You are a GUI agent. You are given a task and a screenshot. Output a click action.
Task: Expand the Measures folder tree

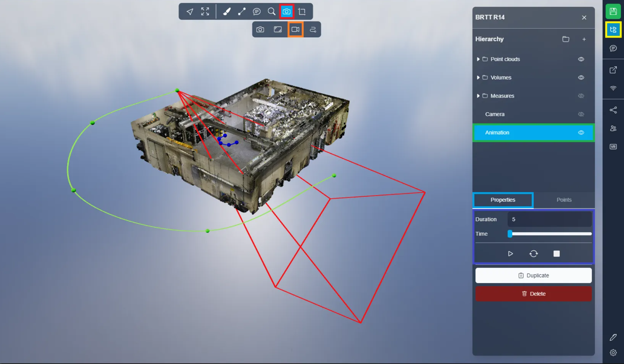coord(478,96)
